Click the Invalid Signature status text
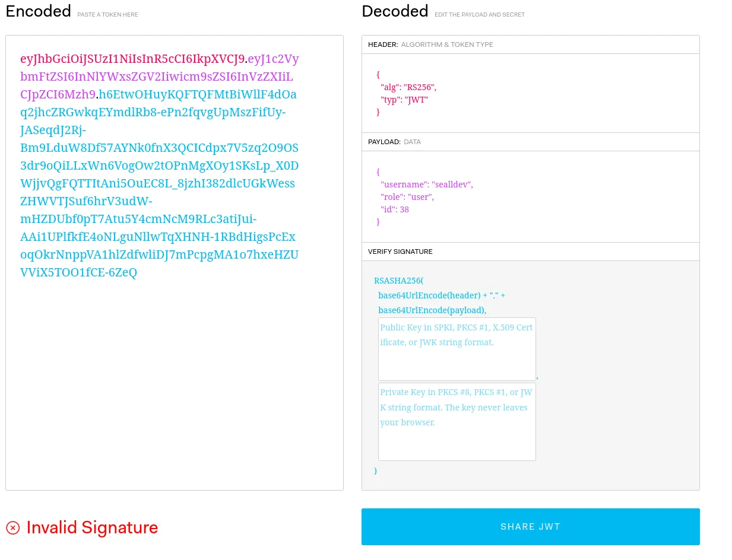The height and width of the screenshot is (560, 732). point(92,527)
